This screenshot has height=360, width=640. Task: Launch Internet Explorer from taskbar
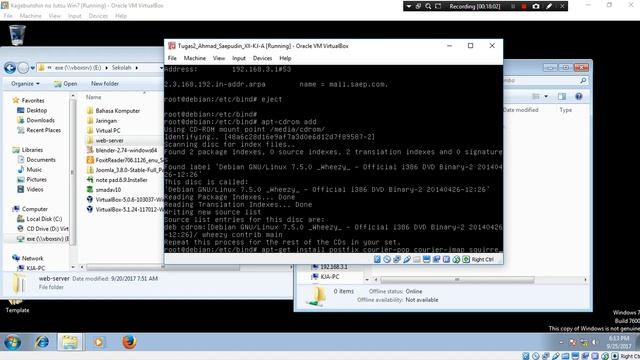(42, 342)
